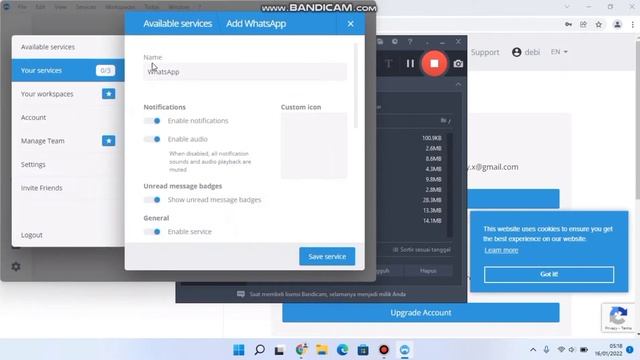Toggle Enable service switch

point(152,231)
